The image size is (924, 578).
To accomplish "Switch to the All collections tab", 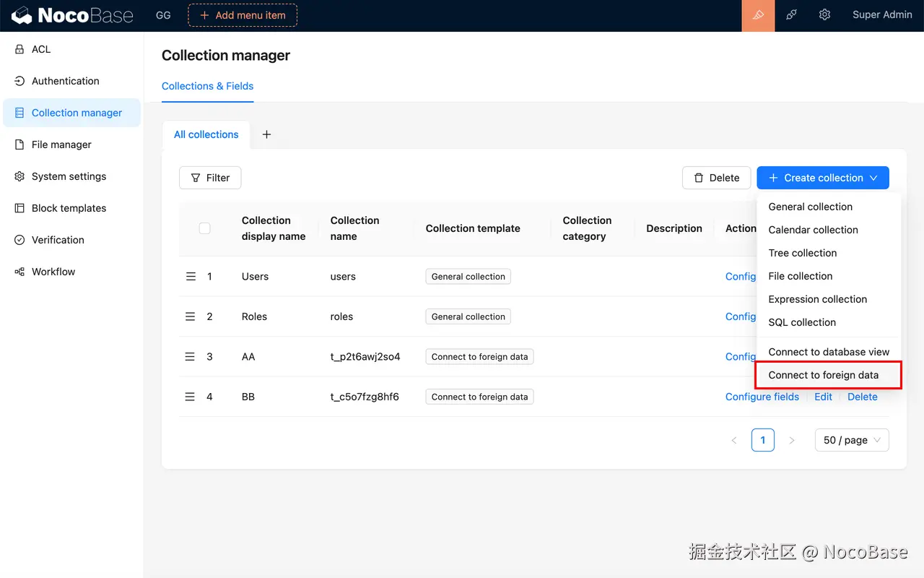I will click(206, 134).
